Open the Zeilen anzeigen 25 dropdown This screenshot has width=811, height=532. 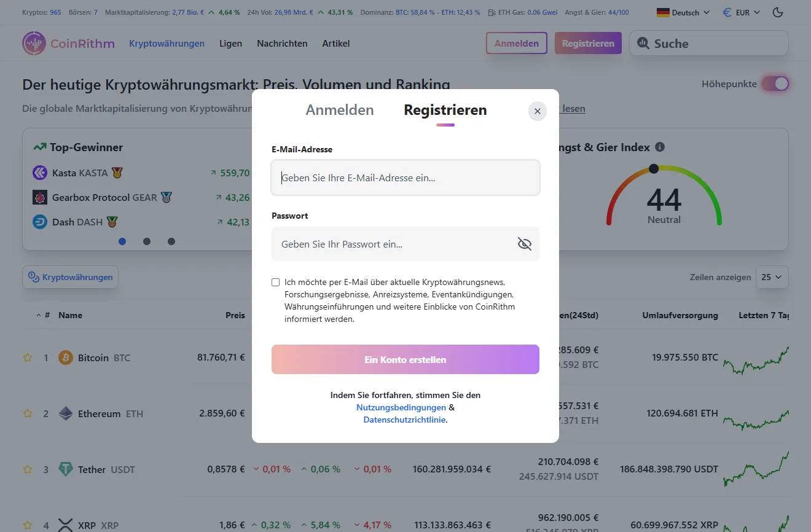pos(772,277)
